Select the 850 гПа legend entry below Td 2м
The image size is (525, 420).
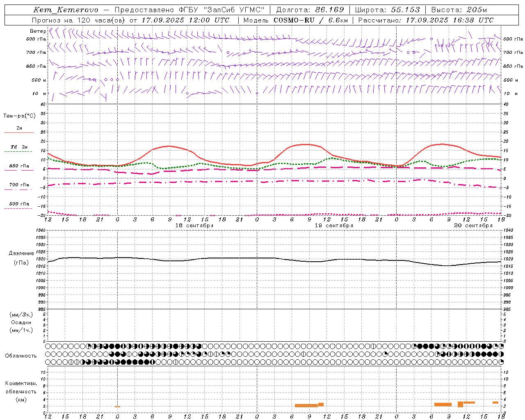tap(19, 166)
